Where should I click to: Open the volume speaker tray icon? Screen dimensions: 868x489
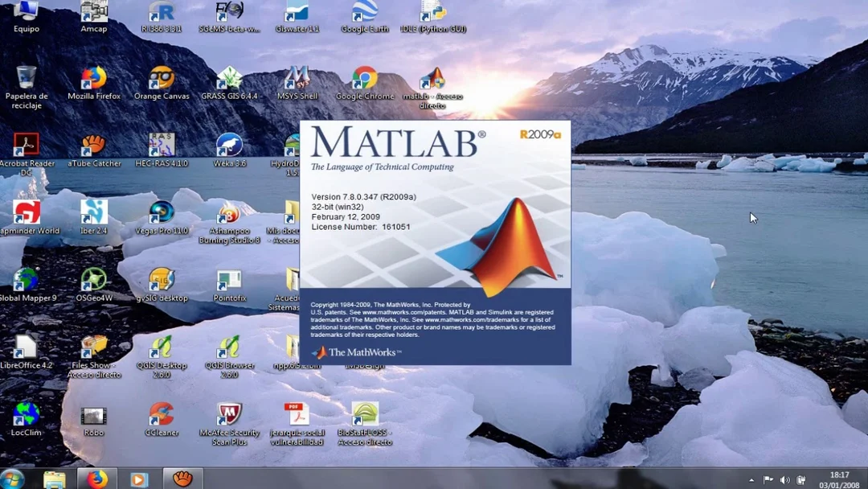785,479
